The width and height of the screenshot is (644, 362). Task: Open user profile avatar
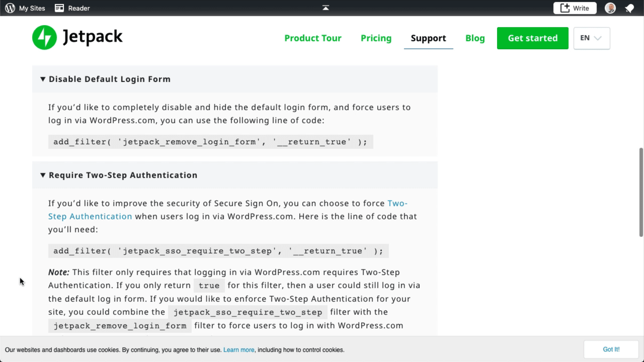coord(610,8)
